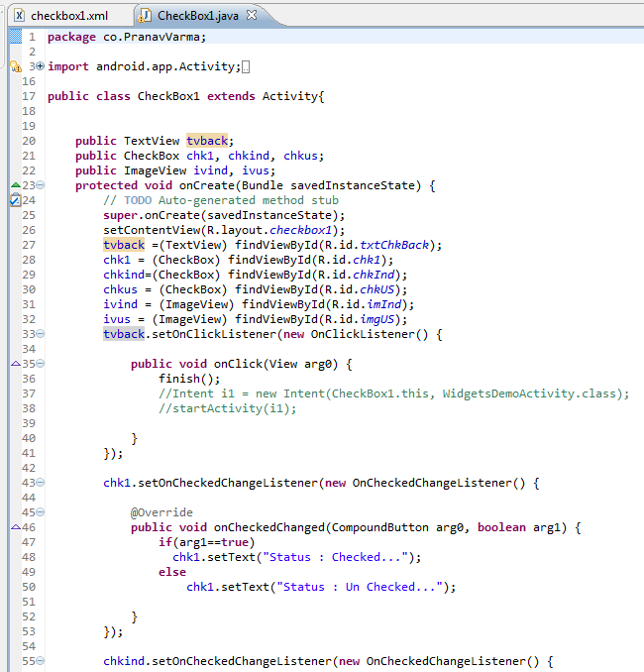
Task: Click the green override marker at line 23
Action: tap(16, 184)
